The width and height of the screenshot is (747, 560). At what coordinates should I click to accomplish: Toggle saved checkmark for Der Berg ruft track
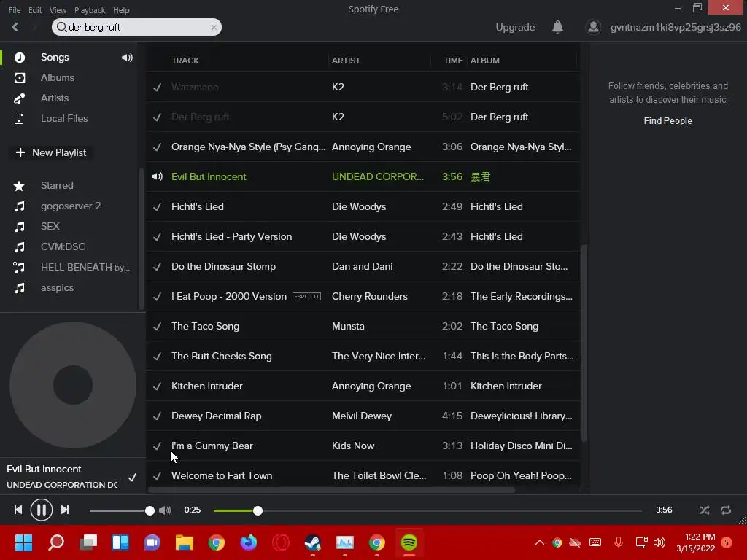pyautogui.click(x=157, y=117)
